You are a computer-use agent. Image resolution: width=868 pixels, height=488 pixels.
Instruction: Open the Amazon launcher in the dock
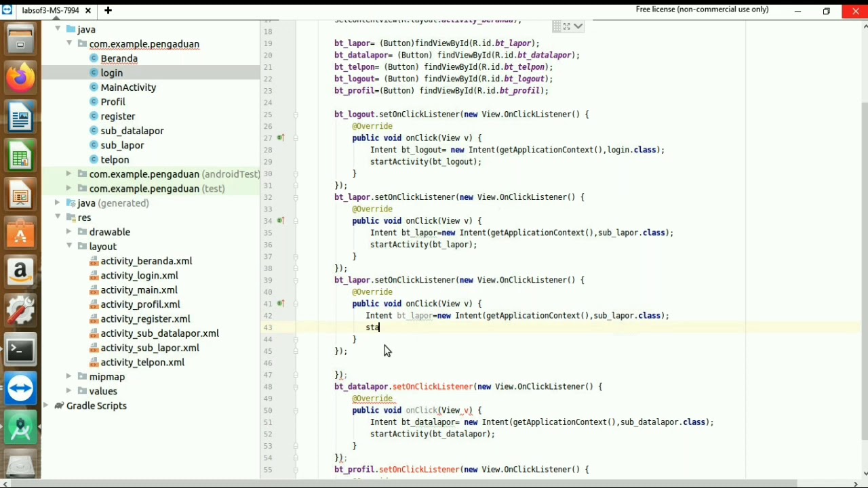pyautogui.click(x=20, y=272)
